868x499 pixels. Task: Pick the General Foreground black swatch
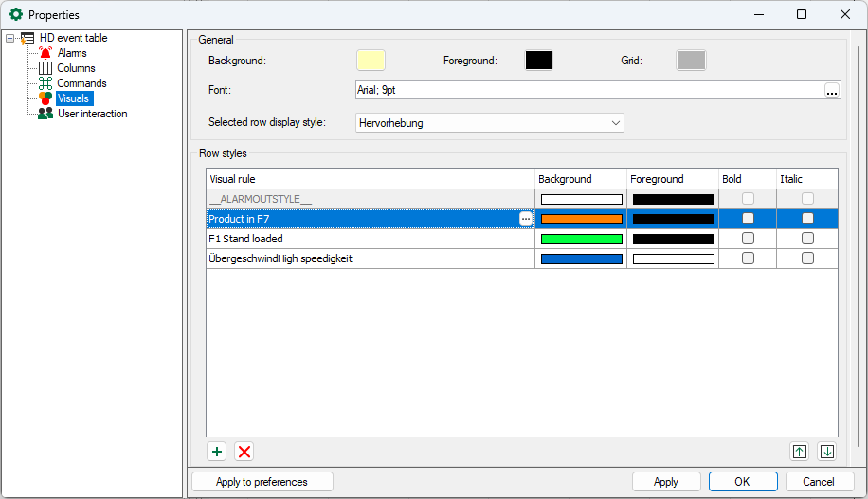click(x=538, y=61)
